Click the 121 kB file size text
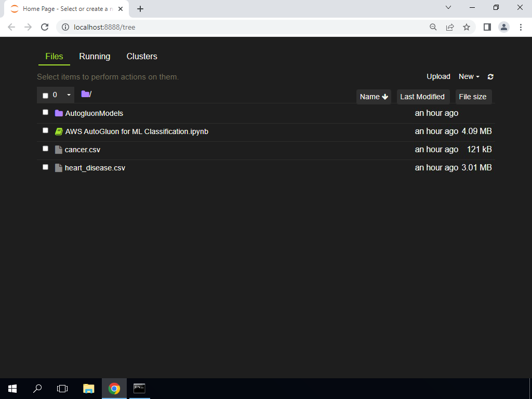Screen dimensions: 532x399 pyautogui.click(x=480, y=149)
